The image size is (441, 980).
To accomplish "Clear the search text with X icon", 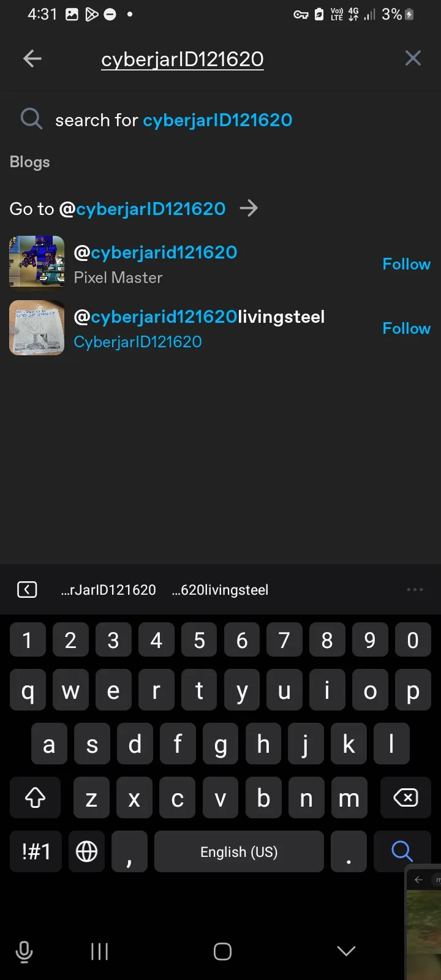I will tap(413, 58).
